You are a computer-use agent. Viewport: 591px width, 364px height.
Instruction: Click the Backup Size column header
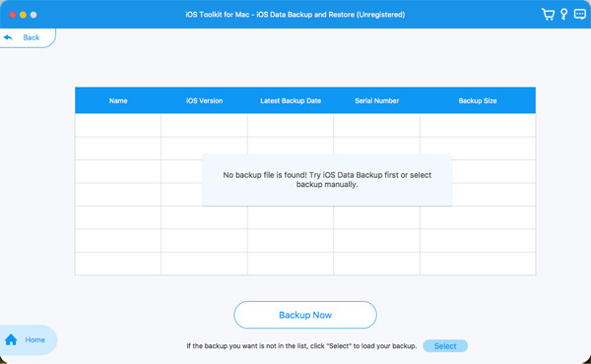point(478,100)
